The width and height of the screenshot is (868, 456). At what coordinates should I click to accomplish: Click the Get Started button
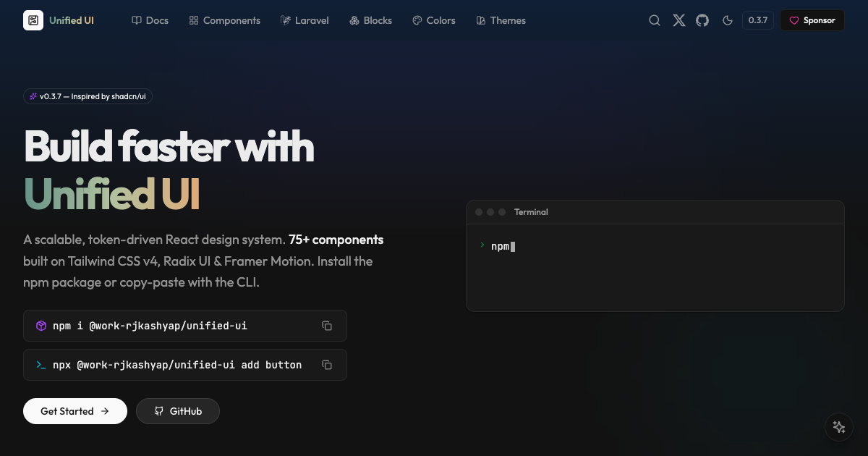point(75,411)
